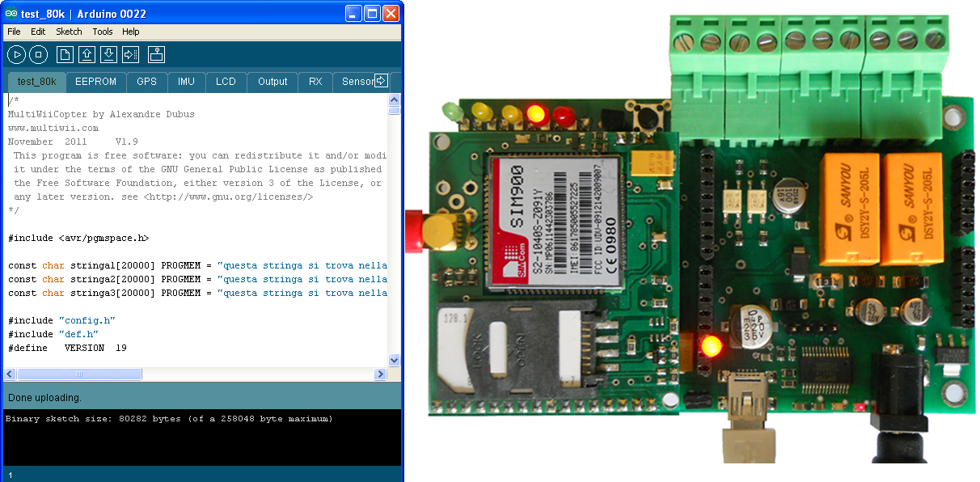
Task: Go to the Output tab
Action: (272, 82)
